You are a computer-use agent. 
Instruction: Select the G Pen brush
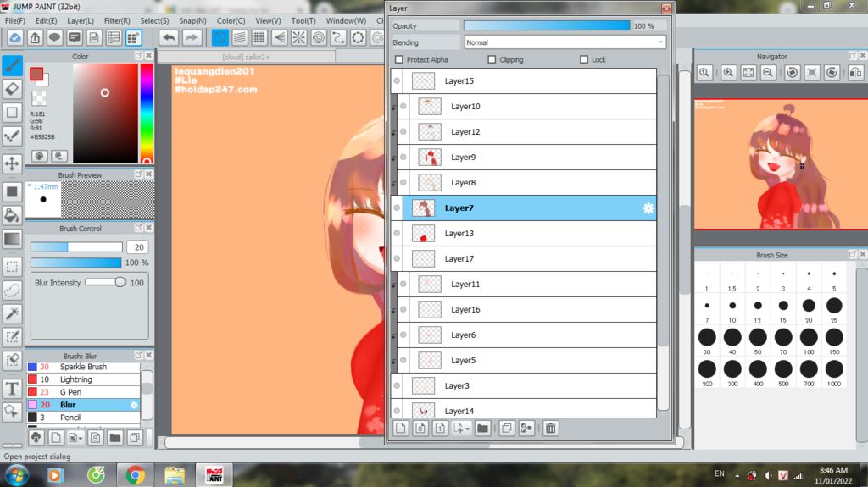[x=83, y=392]
